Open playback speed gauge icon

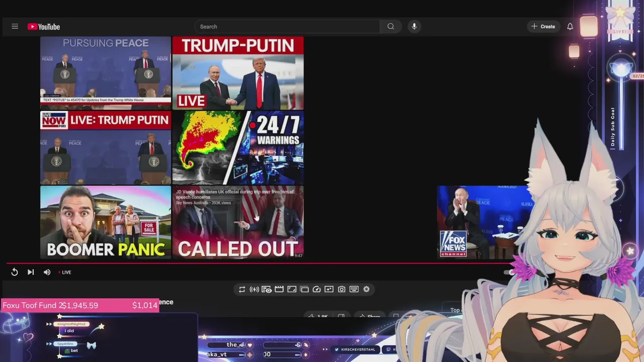[316, 289]
